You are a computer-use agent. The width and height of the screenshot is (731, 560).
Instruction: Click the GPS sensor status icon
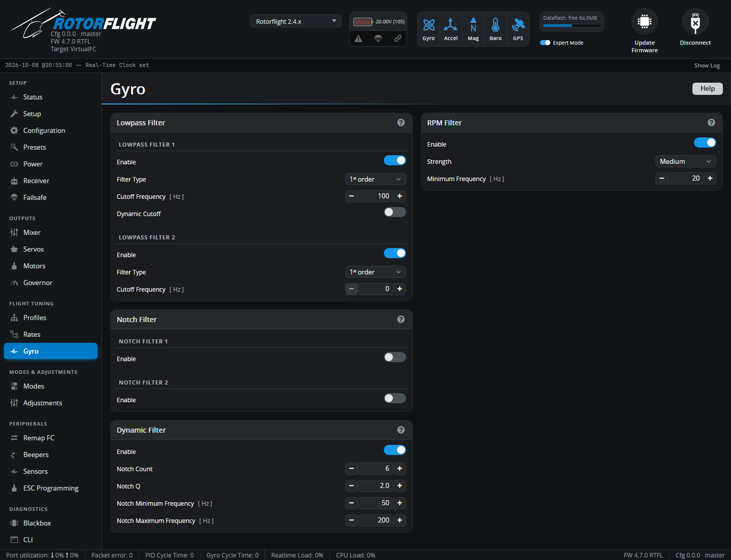pyautogui.click(x=518, y=25)
